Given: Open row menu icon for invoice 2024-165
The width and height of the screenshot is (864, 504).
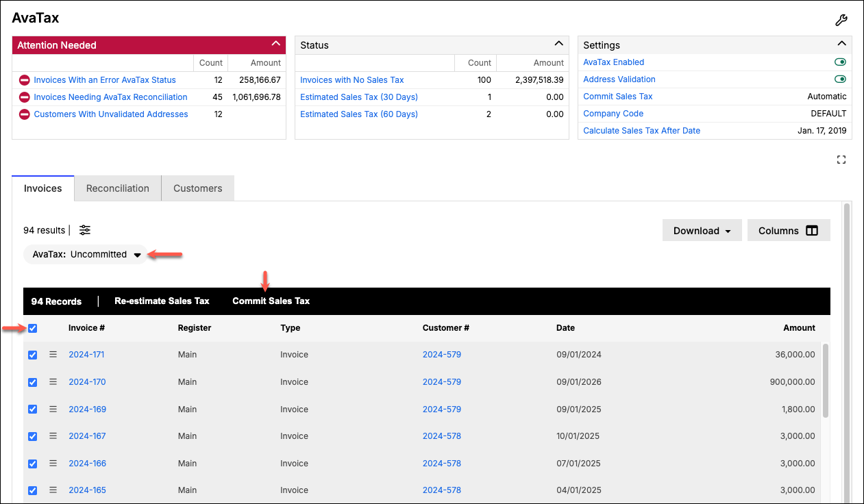Looking at the screenshot, I should (x=53, y=490).
